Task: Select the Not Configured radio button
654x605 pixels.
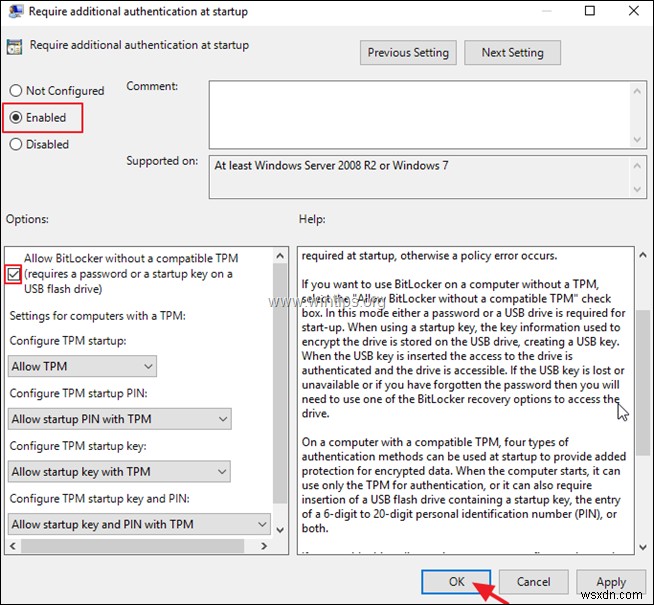Action: tap(15, 90)
